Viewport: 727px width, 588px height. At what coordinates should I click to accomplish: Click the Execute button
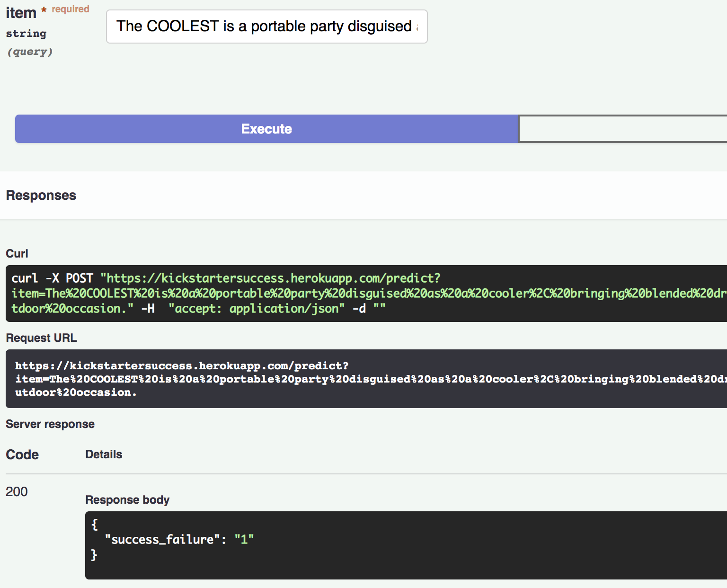(266, 129)
